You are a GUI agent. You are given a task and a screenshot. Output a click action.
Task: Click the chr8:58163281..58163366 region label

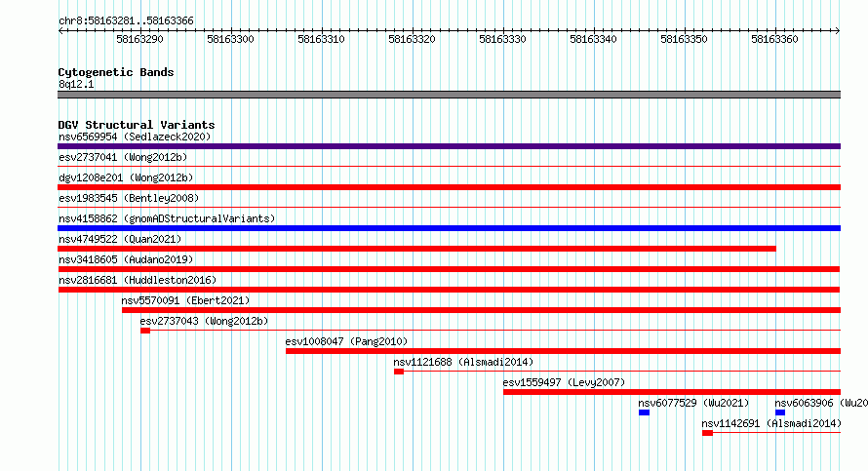pos(126,21)
